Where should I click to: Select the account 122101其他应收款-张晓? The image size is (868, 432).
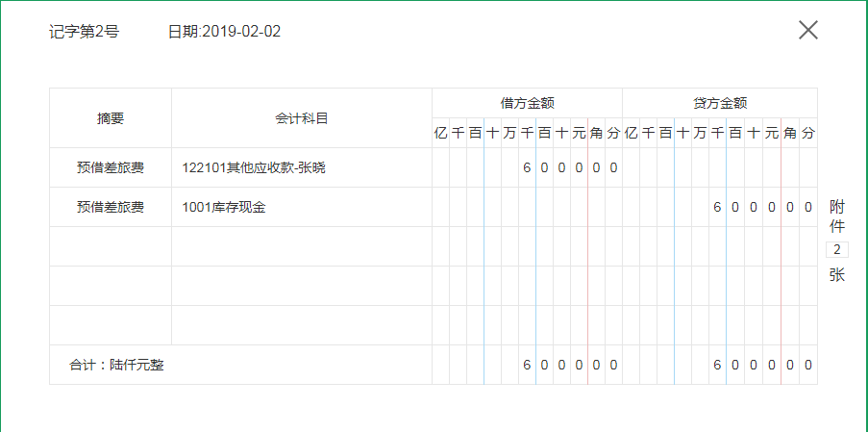254,167
